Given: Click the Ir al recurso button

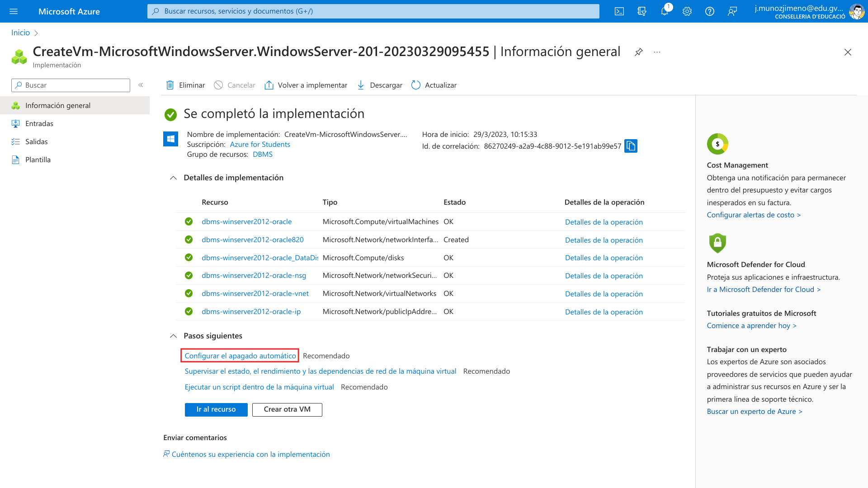Looking at the screenshot, I should [216, 409].
